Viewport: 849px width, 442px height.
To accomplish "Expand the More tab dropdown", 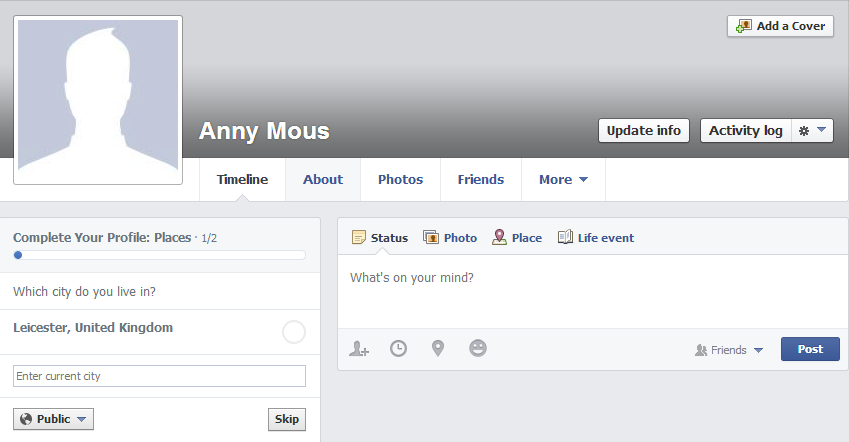I will (x=563, y=179).
